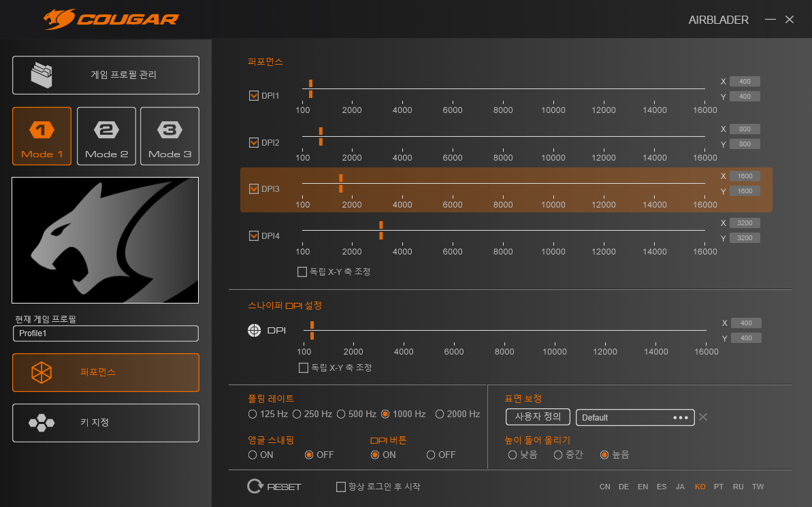Delete surface calibration with the X icon
Screen dimensions: 812x507
click(x=703, y=417)
